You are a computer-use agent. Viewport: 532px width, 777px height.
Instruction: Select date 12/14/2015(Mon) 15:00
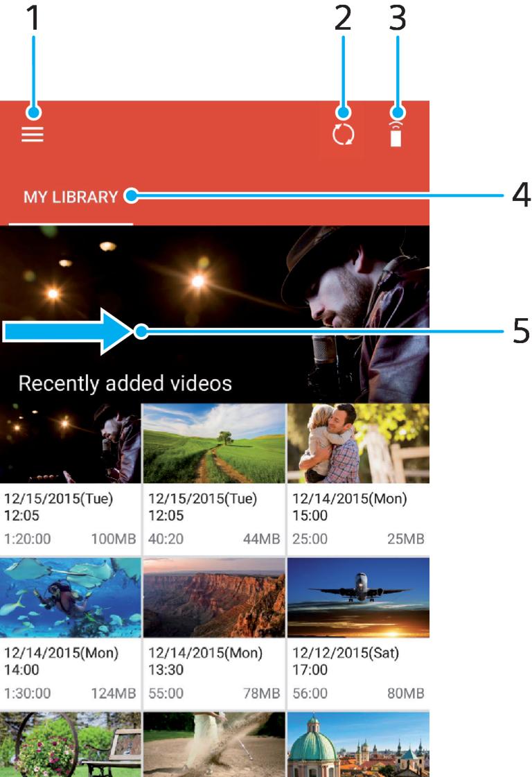pyautogui.click(x=350, y=507)
